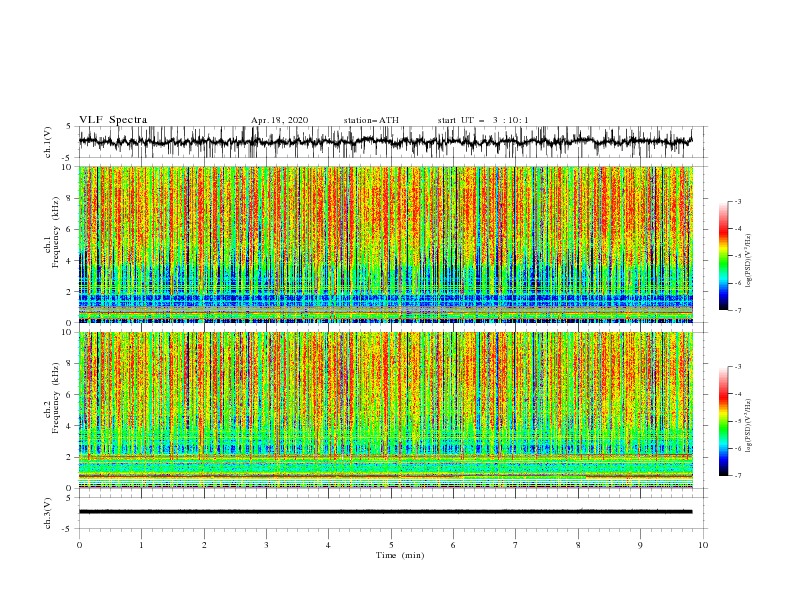Click ch.1 color bar log(PSD) label

pyautogui.click(x=749, y=261)
